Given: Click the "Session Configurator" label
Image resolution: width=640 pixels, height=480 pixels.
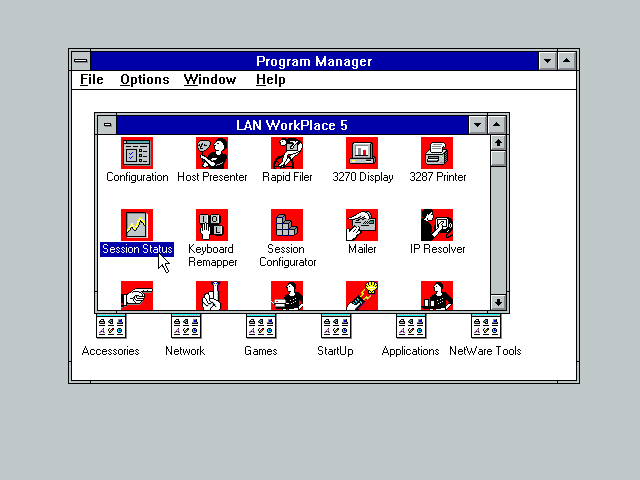Looking at the screenshot, I should click(x=287, y=256).
